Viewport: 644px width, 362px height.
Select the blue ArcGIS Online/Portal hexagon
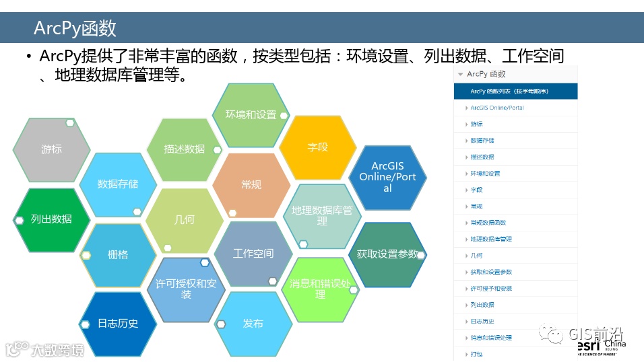388,178
